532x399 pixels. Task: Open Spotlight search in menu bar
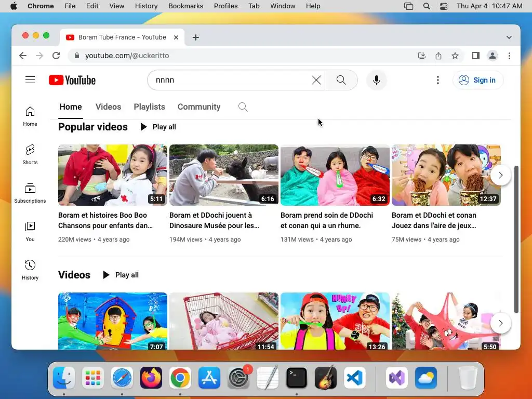tap(427, 6)
